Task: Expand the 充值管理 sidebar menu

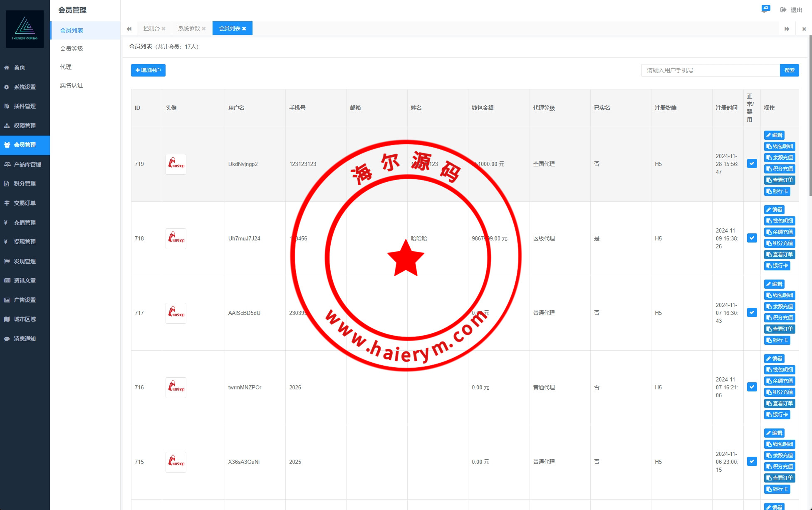Action: pyautogui.click(x=25, y=223)
